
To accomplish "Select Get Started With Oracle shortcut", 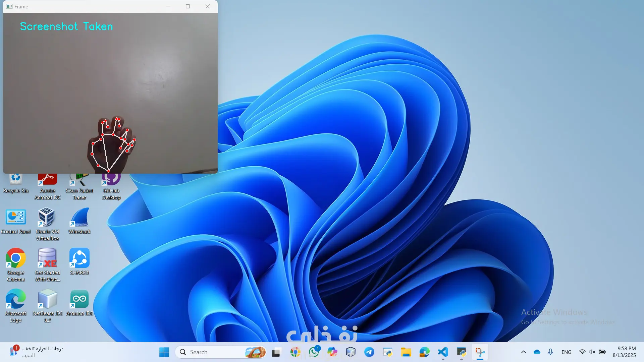I will [x=47, y=265].
